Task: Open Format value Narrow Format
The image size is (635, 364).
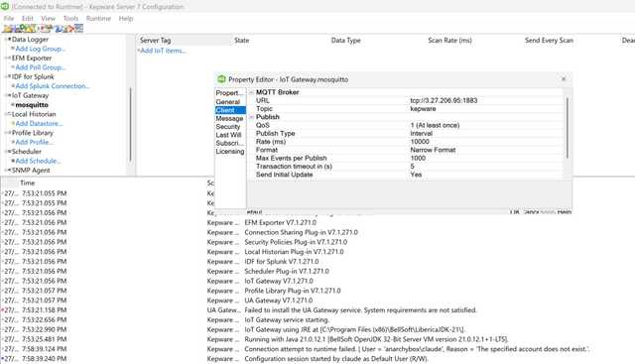Action: pyautogui.click(x=485, y=150)
